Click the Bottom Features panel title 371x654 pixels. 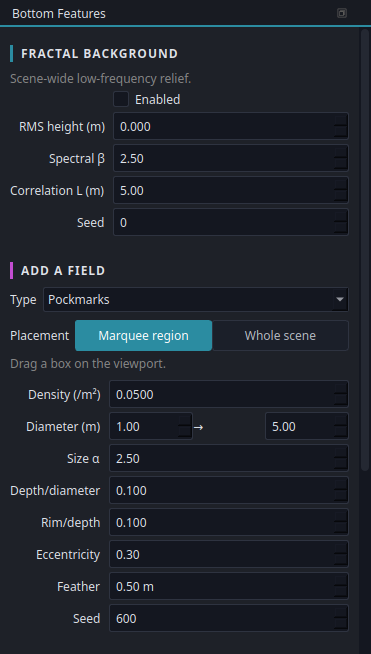(59, 14)
